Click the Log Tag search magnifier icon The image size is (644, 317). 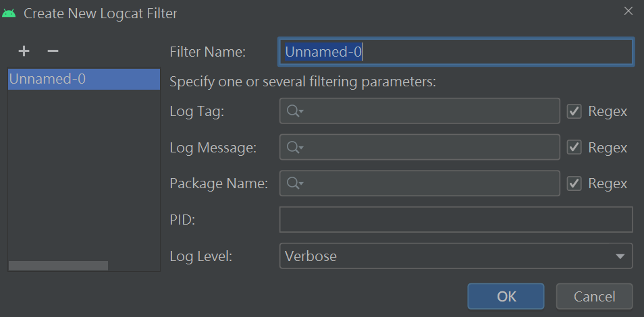tap(294, 111)
